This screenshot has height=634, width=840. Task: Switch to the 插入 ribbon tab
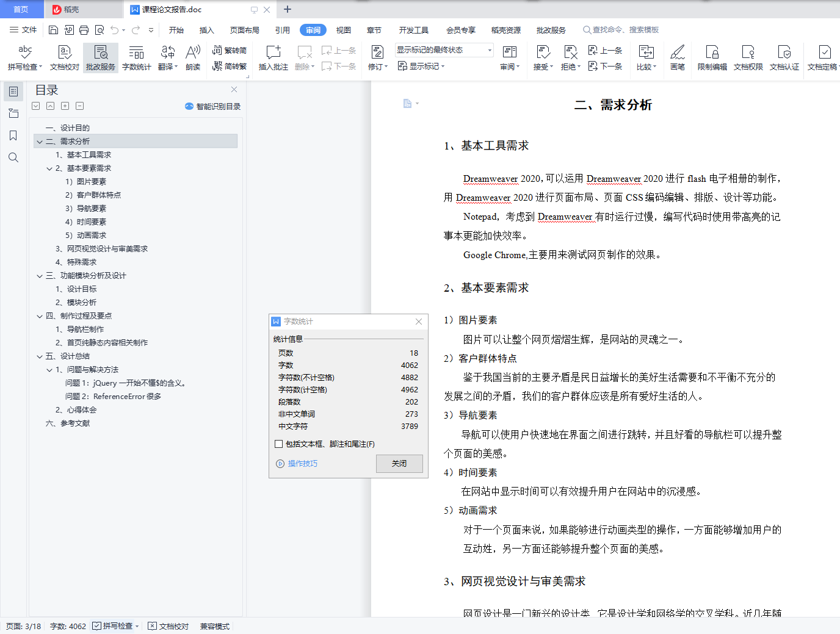click(207, 30)
